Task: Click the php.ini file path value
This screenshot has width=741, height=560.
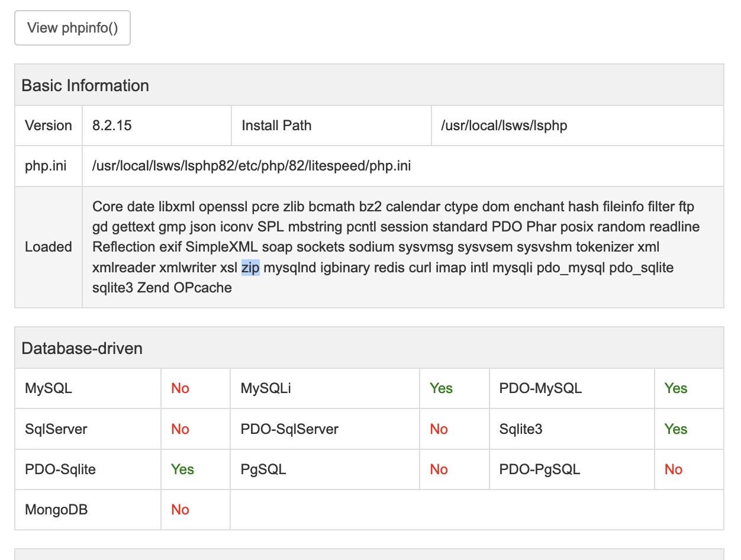Action: click(252, 166)
